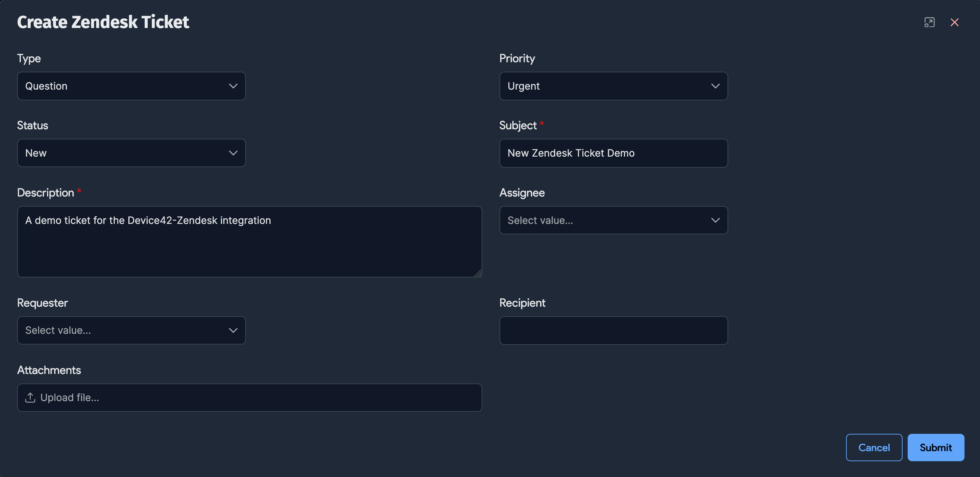Image resolution: width=980 pixels, height=477 pixels.
Task: Open the Assignee value selector
Action: 613,220
